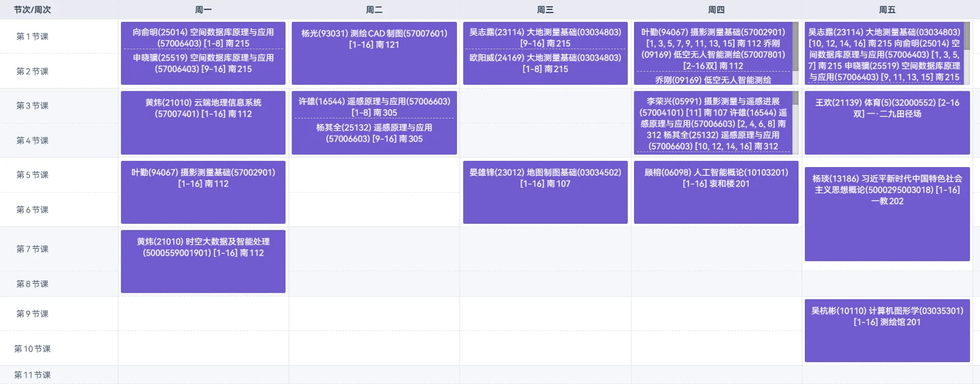
Task: Open the 黄炜 时空大数据及智能处理 card
Action: tap(203, 261)
